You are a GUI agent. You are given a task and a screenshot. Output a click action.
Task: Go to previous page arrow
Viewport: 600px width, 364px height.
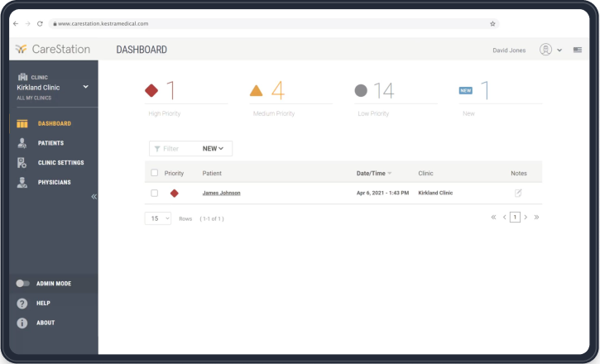pos(504,218)
